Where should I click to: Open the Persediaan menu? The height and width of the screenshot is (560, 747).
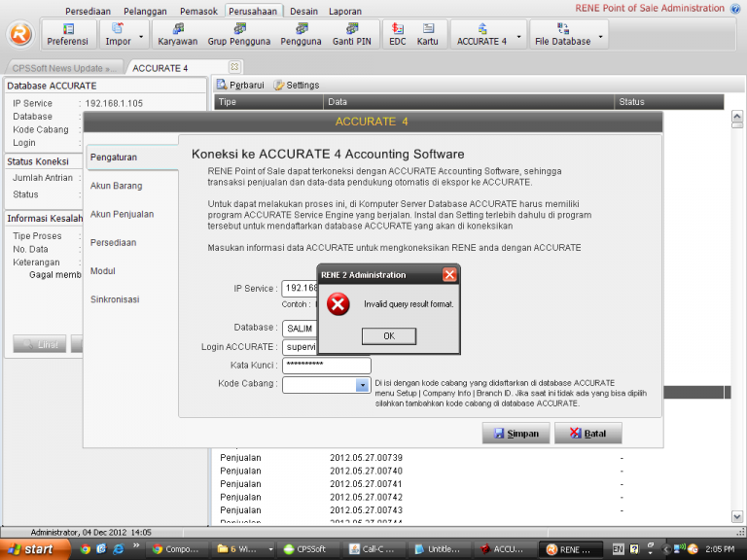88,11
